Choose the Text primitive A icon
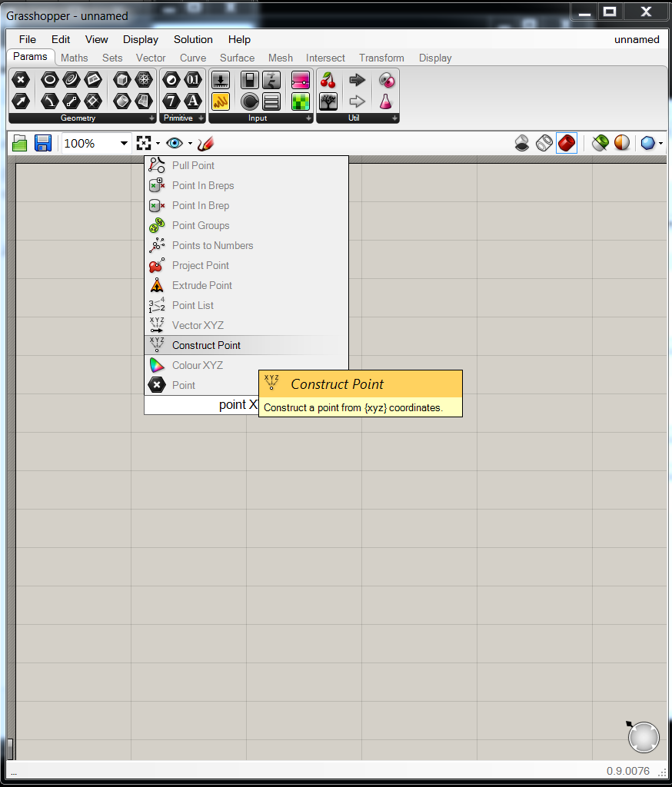672x787 pixels. click(x=193, y=101)
